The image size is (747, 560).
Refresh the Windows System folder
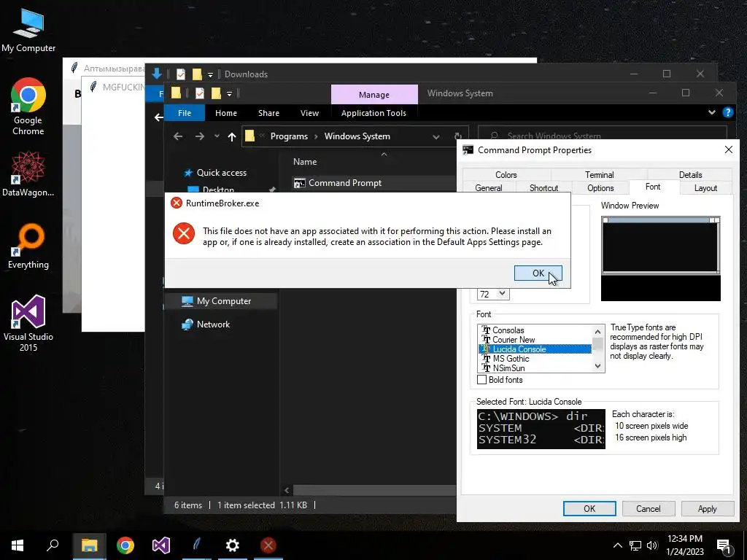(458, 137)
